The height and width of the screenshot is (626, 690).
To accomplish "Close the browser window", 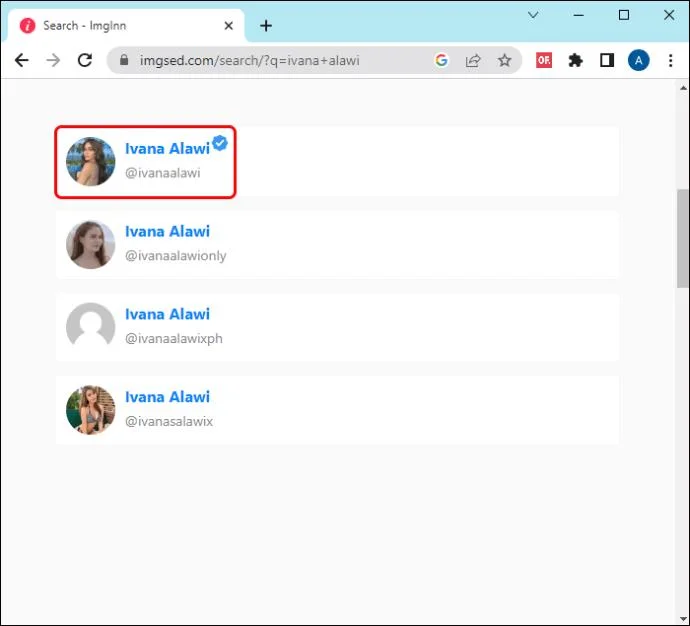I will coord(669,15).
